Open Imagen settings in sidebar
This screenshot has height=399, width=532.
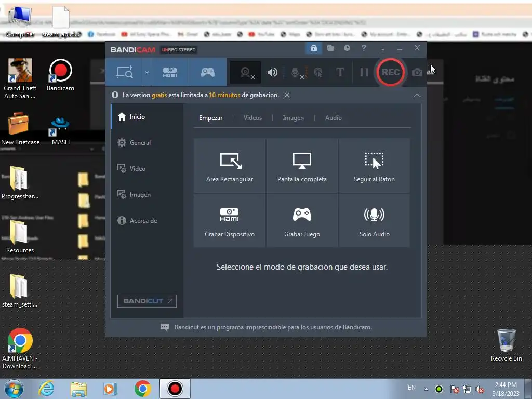pyautogui.click(x=147, y=195)
